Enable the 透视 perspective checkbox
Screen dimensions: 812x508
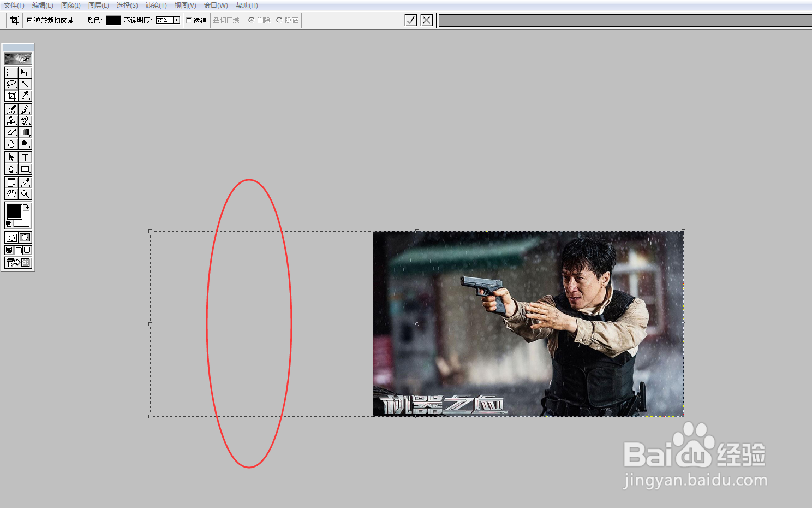pyautogui.click(x=189, y=20)
